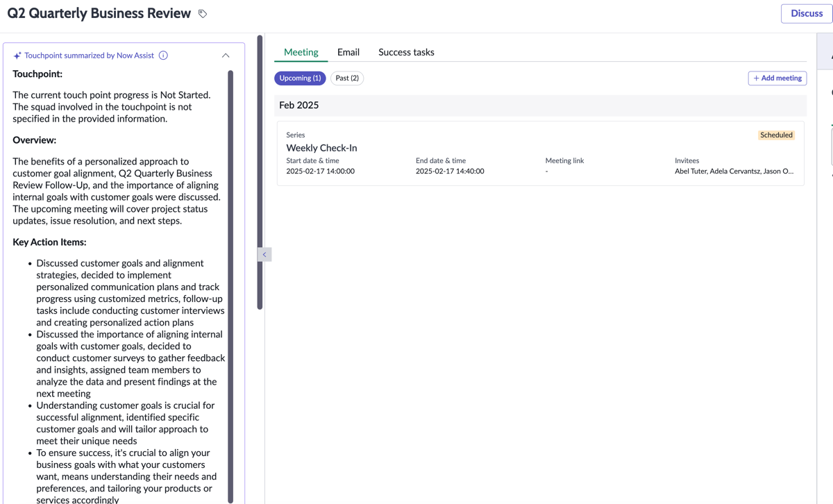Select the Upcoming (1) filter pill

[x=300, y=78]
